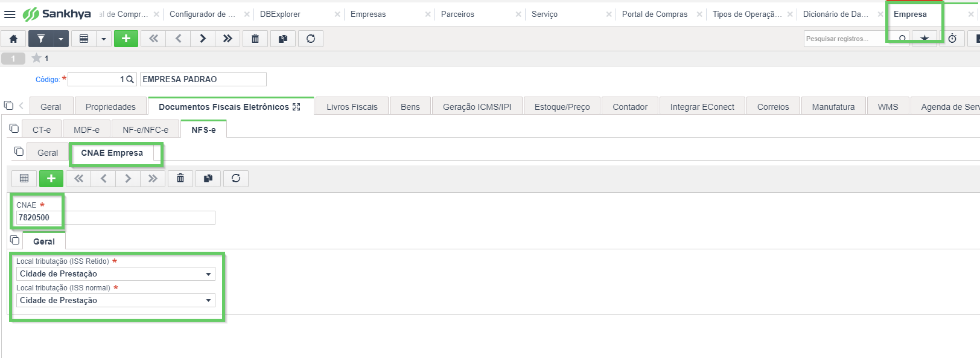Toggle the favorite star labeled 1

(x=37, y=58)
